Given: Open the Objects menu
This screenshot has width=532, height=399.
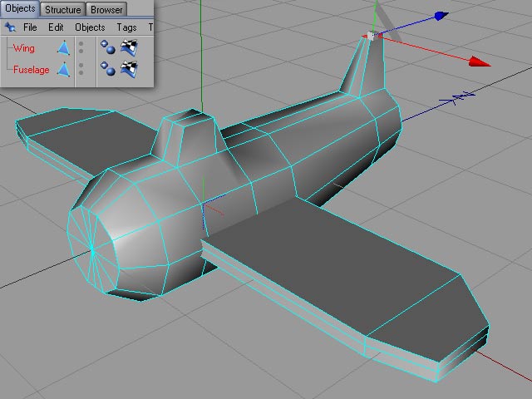Looking at the screenshot, I should coord(90,27).
